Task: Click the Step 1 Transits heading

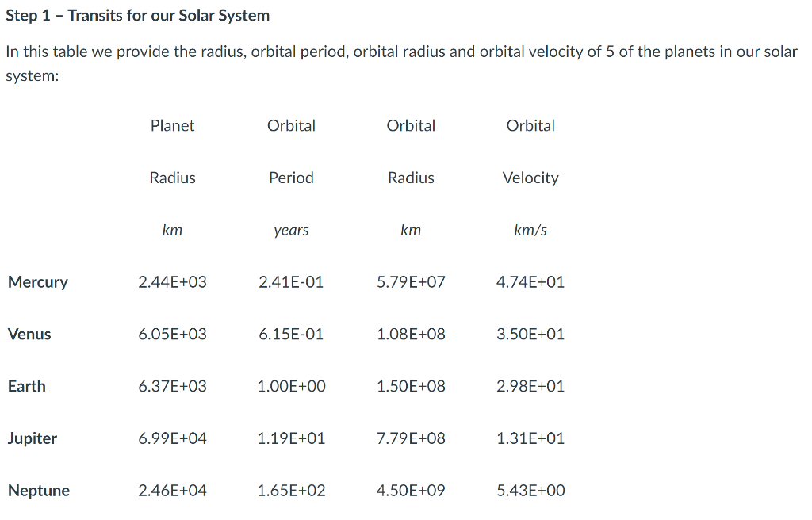Action: [x=138, y=16]
